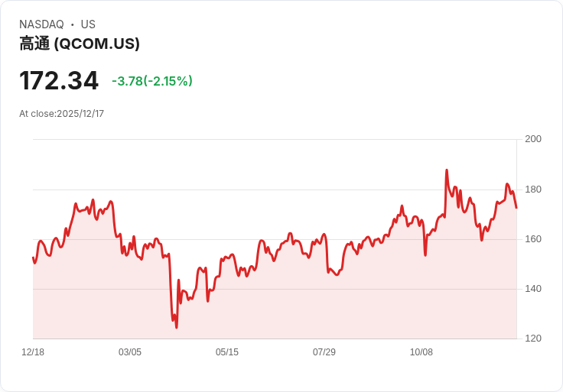Click the NASDAQ exchange label

tap(41, 24)
